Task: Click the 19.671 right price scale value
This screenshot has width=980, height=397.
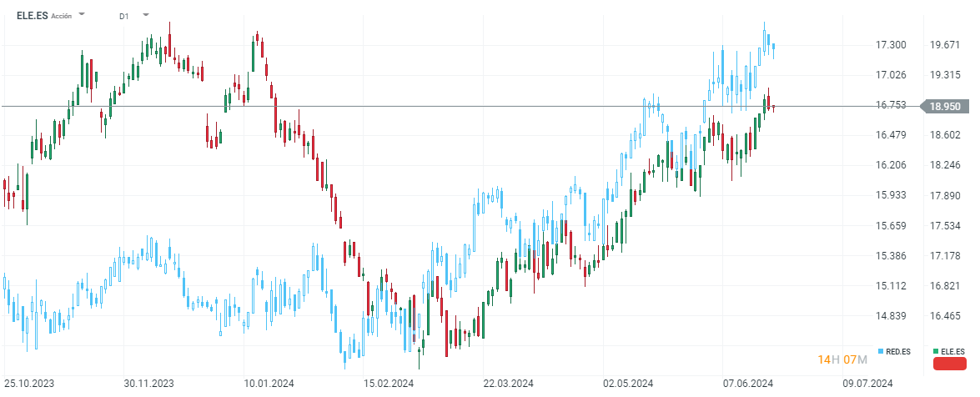Action: [944, 45]
